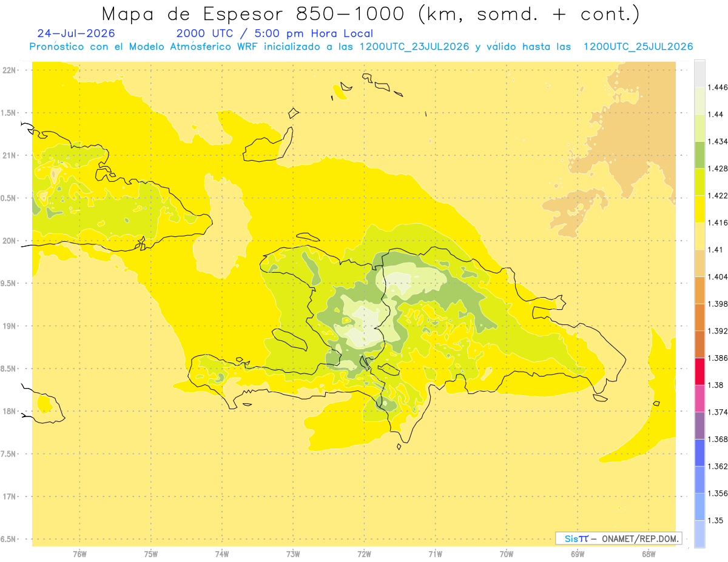Click the 74W longitude label
The width and height of the screenshot is (728, 562).
pyautogui.click(x=222, y=554)
